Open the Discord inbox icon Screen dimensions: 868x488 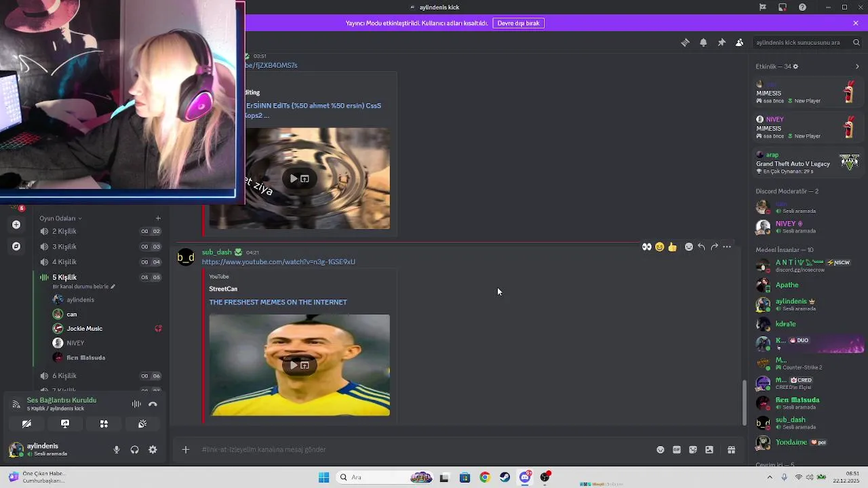tap(783, 7)
